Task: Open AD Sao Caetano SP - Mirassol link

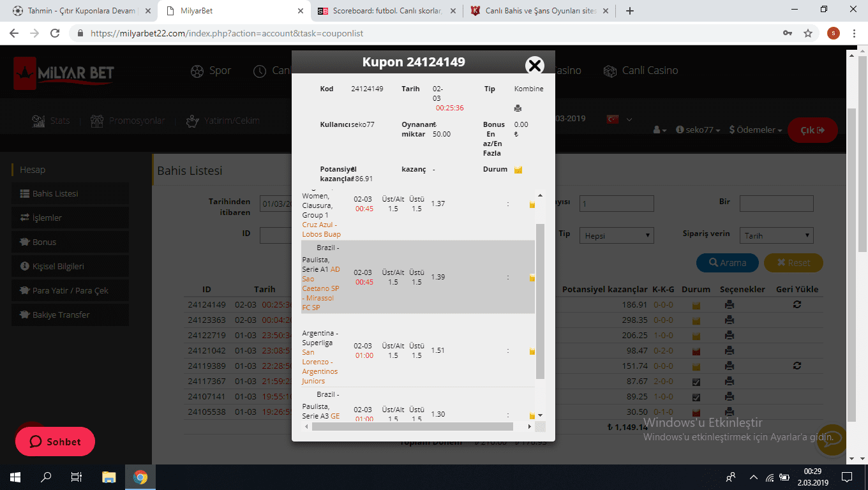Action: tap(321, 288)
